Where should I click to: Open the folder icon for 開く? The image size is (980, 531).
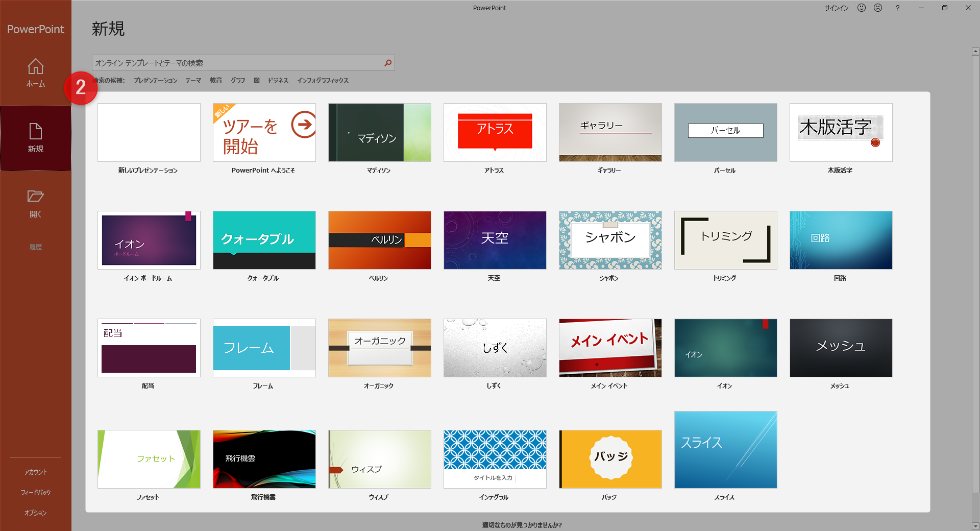tap(35, 196)
